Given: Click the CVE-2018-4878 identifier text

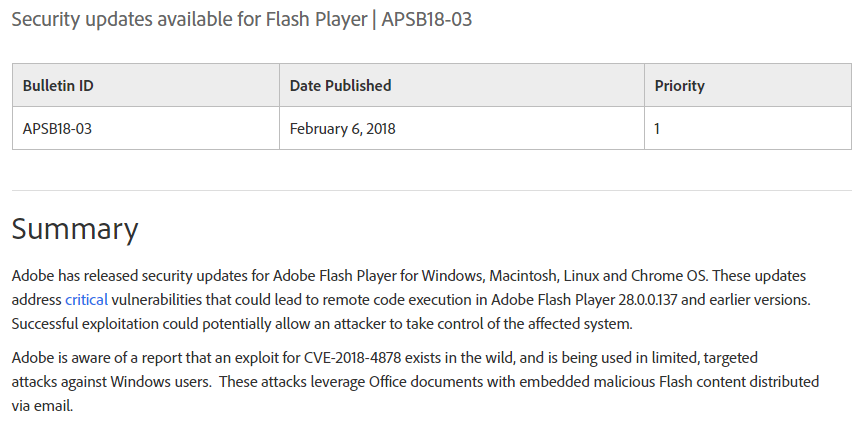Looking at the screenshot, I should click(x=353, y=358).
